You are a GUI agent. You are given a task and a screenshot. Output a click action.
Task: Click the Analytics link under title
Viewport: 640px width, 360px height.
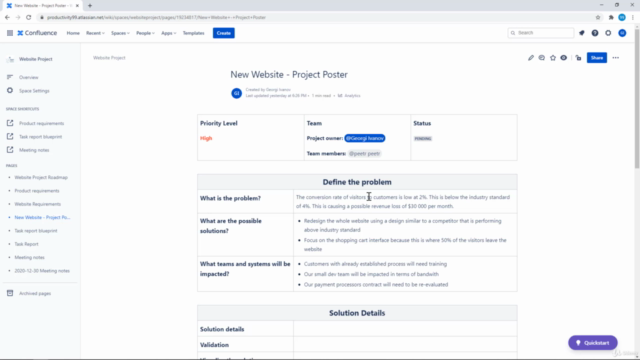click(352, 96)
